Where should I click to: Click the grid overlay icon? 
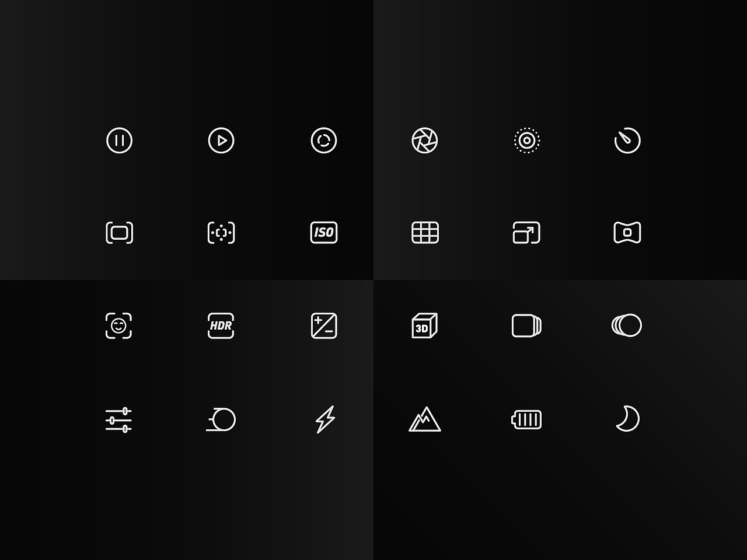pos(425,233)
